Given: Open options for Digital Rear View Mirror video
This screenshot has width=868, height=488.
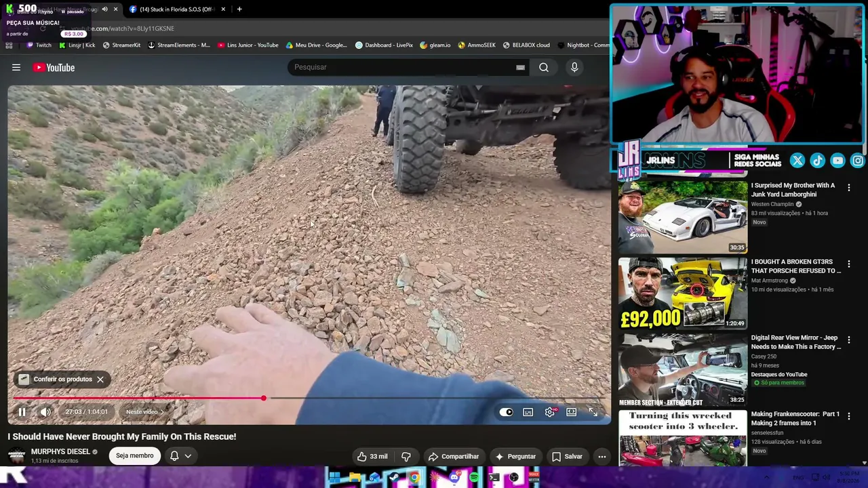Looking at the screenshot, I should tap(848, 340).
